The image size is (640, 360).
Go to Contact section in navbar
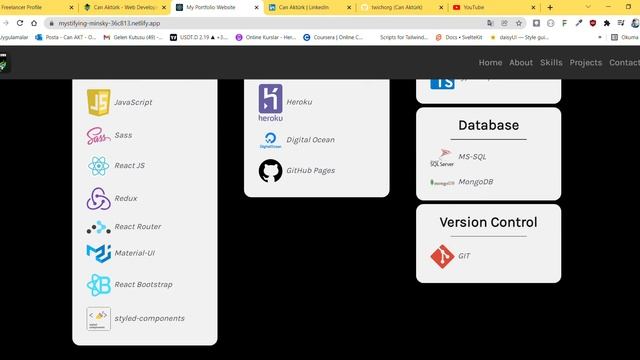[x=624, y=62]
